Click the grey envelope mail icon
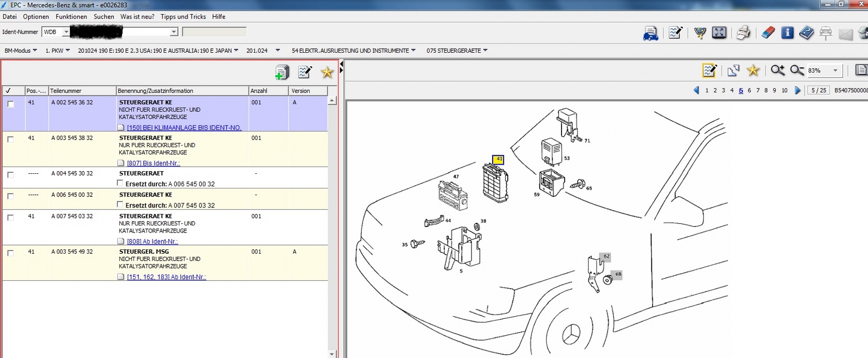 [846, 34]
